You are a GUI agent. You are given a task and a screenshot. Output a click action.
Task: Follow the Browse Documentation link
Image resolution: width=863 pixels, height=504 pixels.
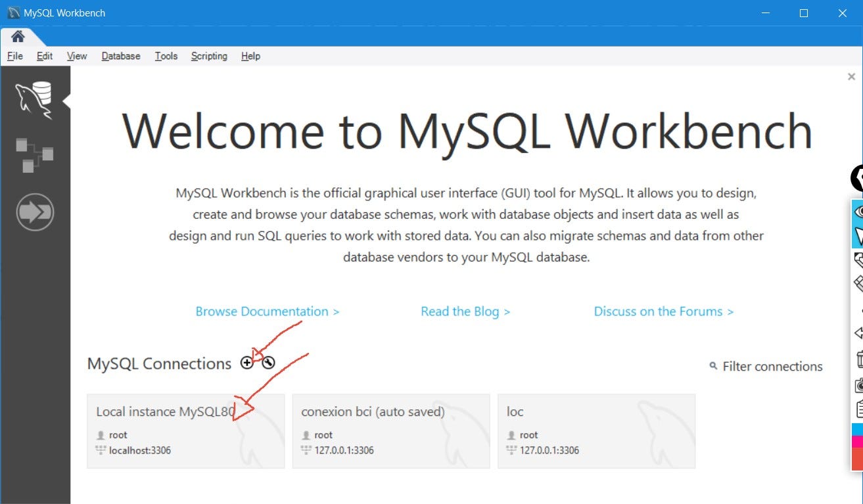pos(268,311)
